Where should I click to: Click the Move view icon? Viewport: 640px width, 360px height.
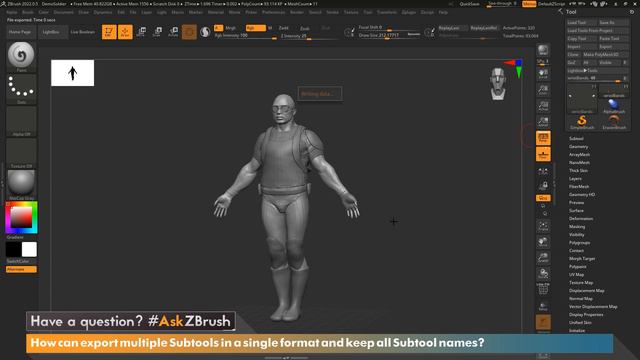[x=543, y=242]
